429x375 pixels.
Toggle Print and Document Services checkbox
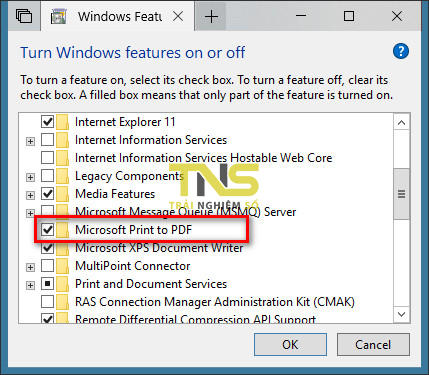(47, 284)
